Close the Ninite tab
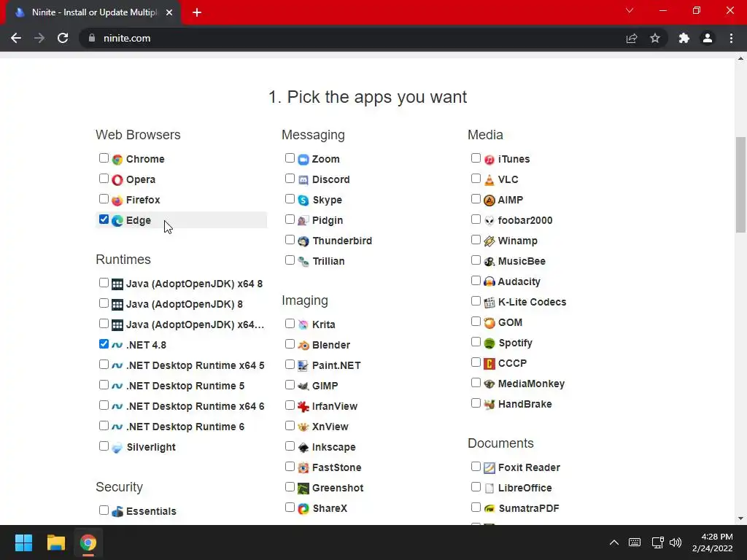Image resolution: width=747 pixels, height=560 pixels. pyautogui.click(x=169, y=12)
